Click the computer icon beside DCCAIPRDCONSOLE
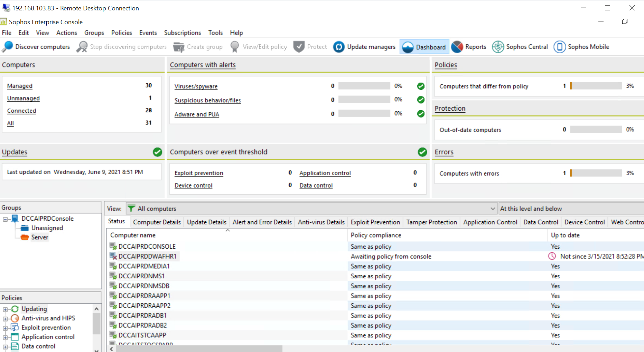This screenshot has width=644, height=352. pos(113,246)
